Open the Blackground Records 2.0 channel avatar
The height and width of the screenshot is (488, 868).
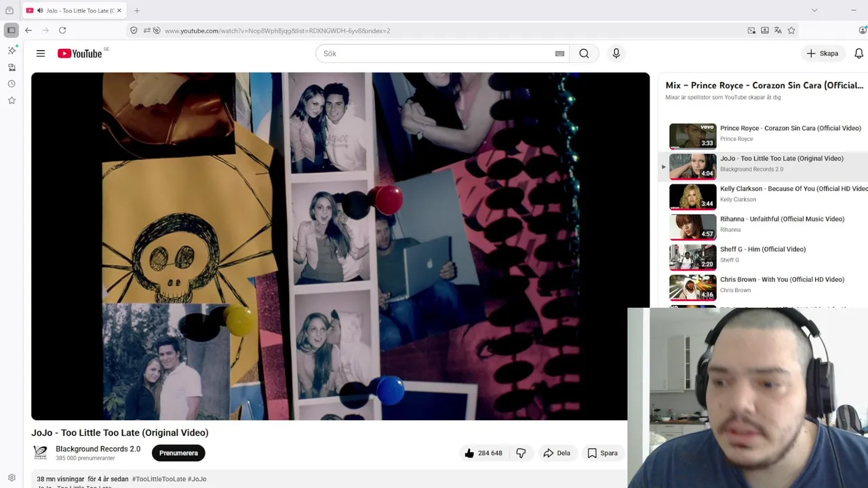tap(41, 453)
